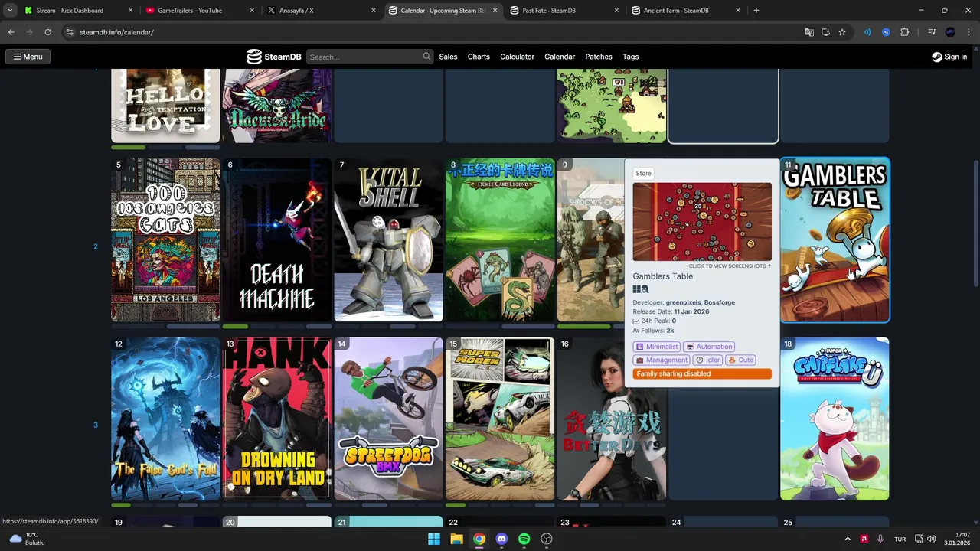This screenshot has width=980, height=551.
Task: Open File Explorer from the taskbar
Action: [456, 539]
